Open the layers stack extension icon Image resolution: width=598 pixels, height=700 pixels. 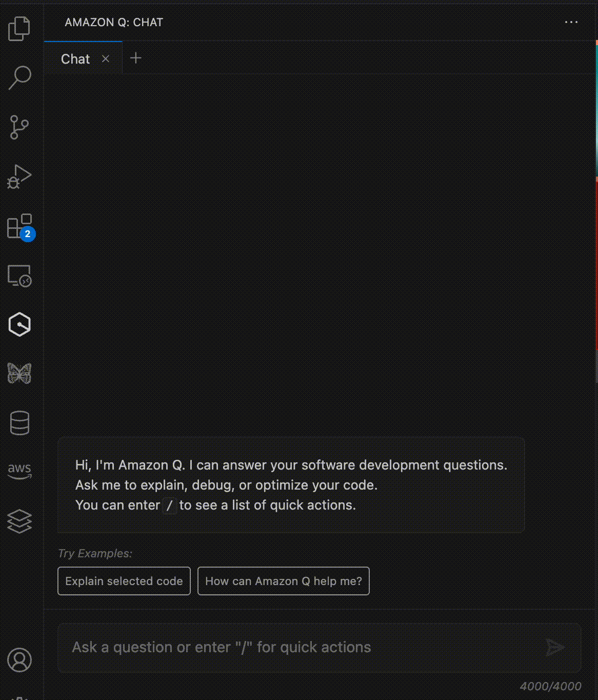(x=19, y=521)
